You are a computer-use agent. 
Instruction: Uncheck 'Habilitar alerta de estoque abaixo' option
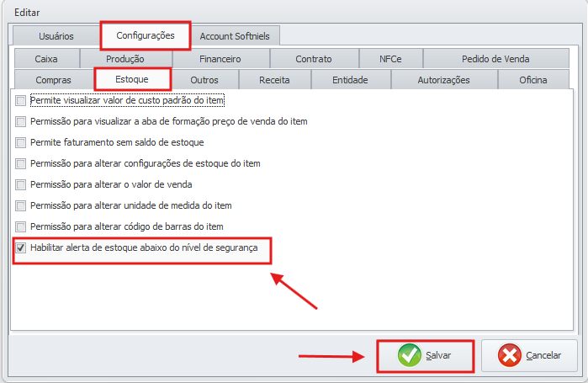(x=20, y=248)
